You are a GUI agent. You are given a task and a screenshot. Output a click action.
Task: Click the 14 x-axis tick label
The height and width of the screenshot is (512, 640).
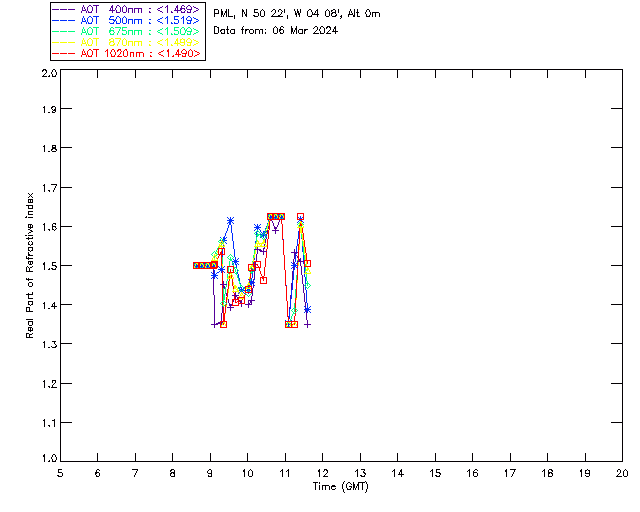398,473
